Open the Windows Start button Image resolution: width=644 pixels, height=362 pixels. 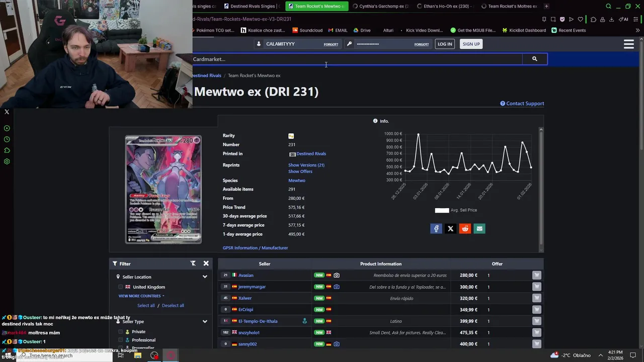tap(8, 355)
